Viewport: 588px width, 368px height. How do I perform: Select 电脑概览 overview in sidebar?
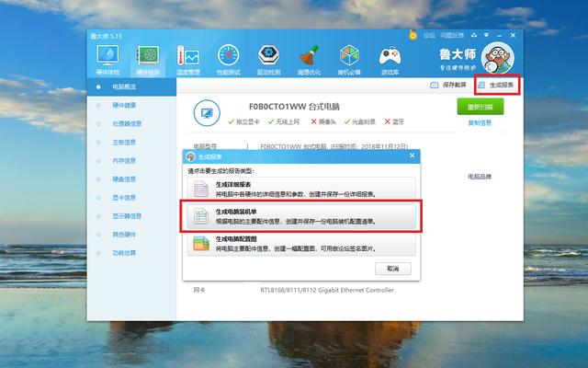(131, 86)
